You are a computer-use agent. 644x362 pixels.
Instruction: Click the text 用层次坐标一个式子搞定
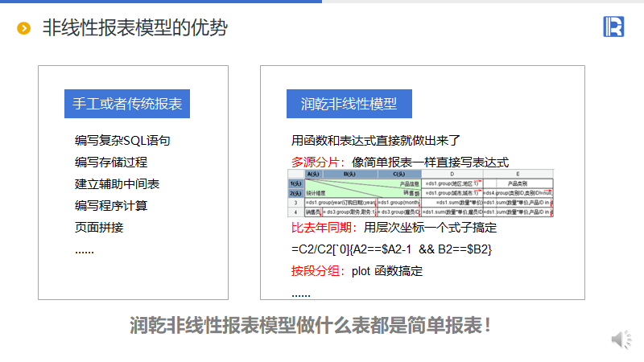[430, 228]
